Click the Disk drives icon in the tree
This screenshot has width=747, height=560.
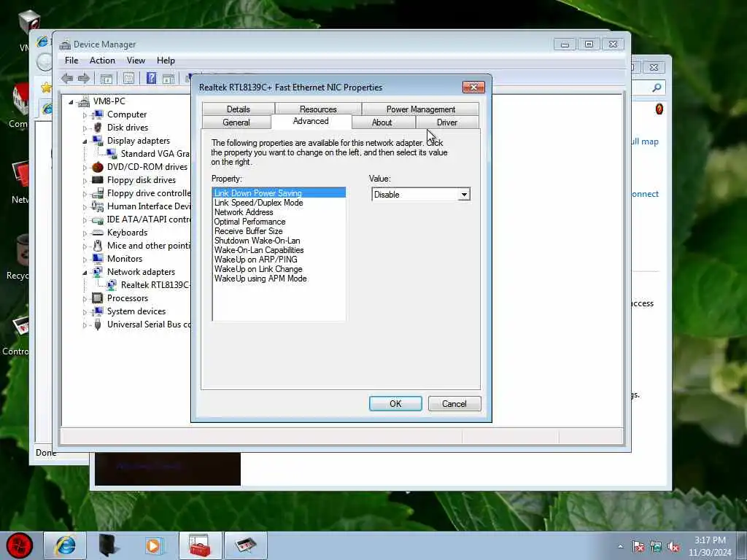click(x=98, y=127)
